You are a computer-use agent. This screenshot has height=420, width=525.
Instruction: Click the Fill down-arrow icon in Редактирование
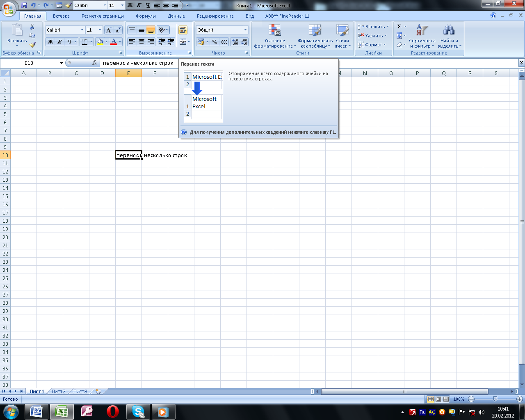399,36
